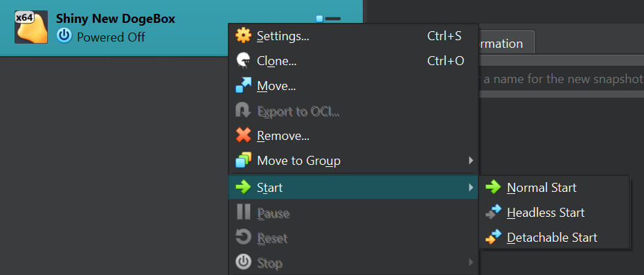Image resolution: width=644 pixels, height=275 pixels.
Task: Click the green Normal Start arrow icon
Action: pos(493,188)
